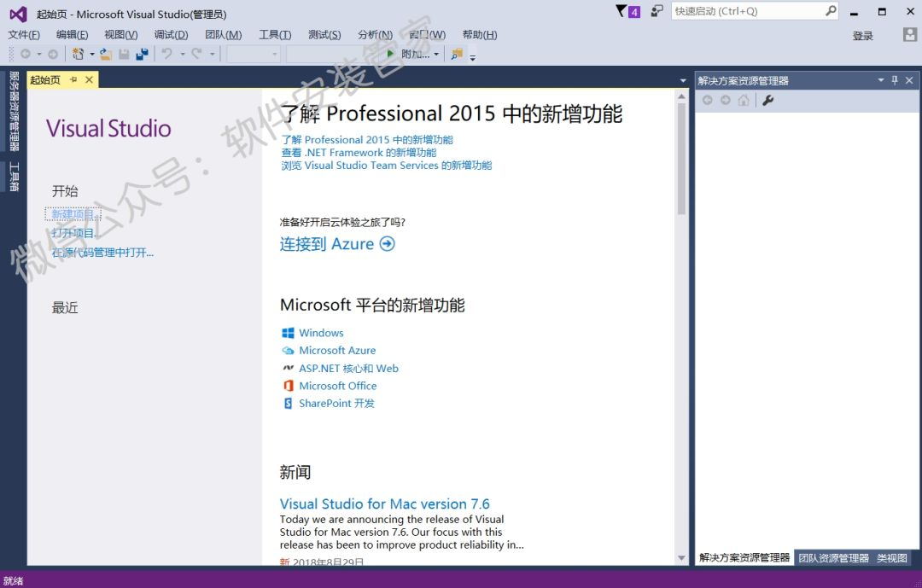Open the 编辑(E) menu
This screenshot has width=922, height=588.
[x=73, y=35]
